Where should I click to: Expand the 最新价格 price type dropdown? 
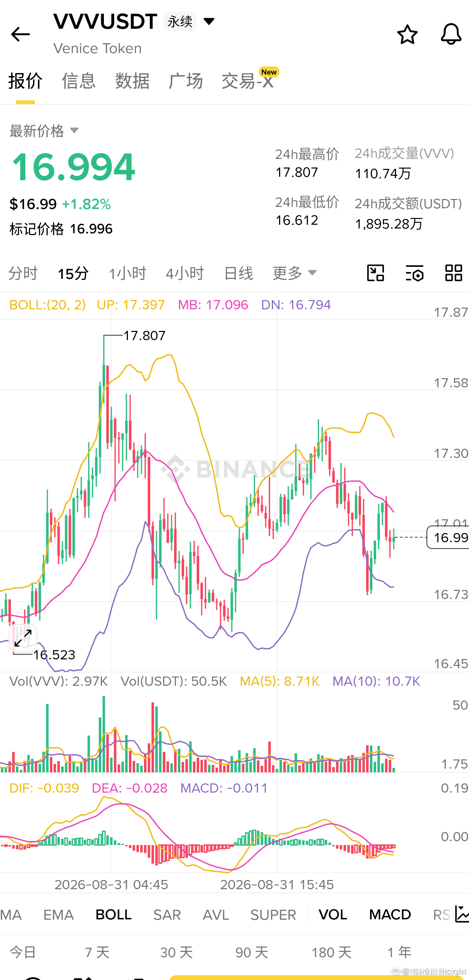pos(74,131)
